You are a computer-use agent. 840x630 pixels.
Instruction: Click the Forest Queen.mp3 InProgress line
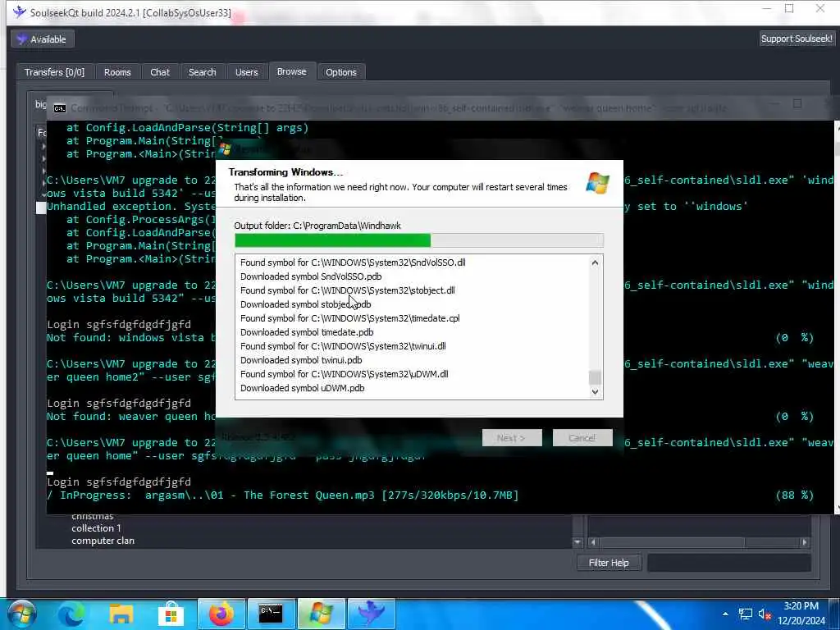pyautogui.click(x=283, y=495)
